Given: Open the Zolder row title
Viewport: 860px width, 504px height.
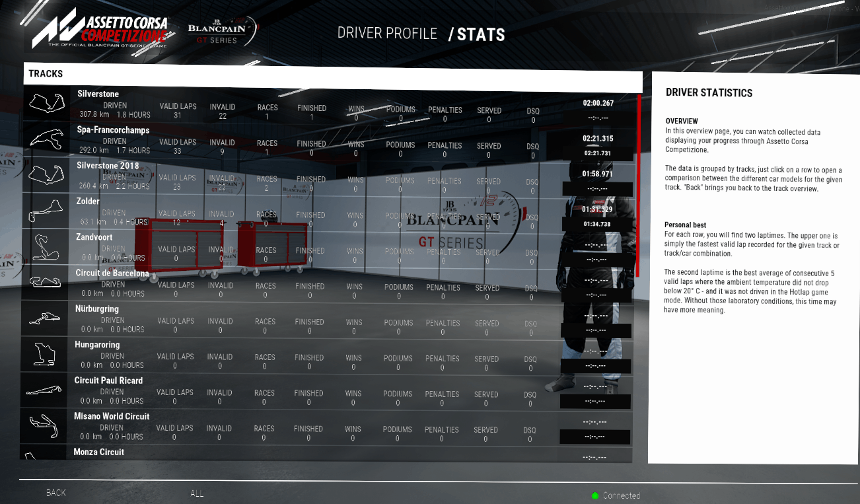Looking at the screenshot, I should point(88,201).
